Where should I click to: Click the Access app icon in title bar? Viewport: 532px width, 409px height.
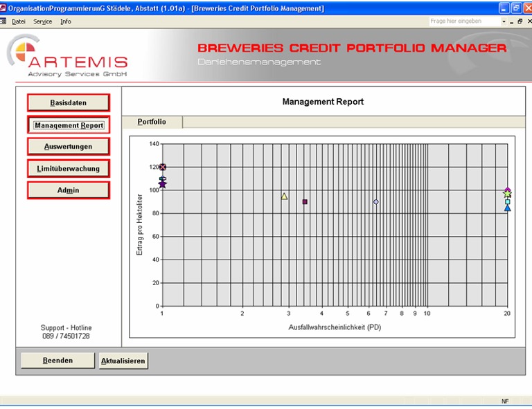click(x=3, y=8)
